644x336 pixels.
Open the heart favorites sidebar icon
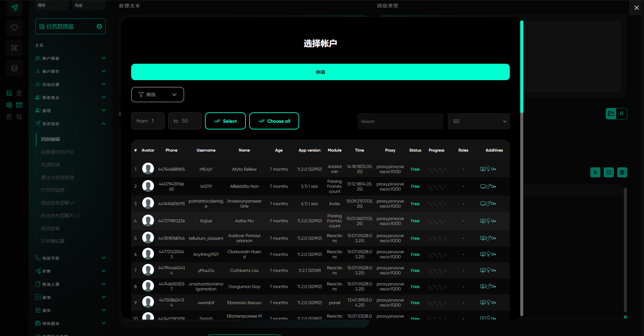(x=14, y=28)
